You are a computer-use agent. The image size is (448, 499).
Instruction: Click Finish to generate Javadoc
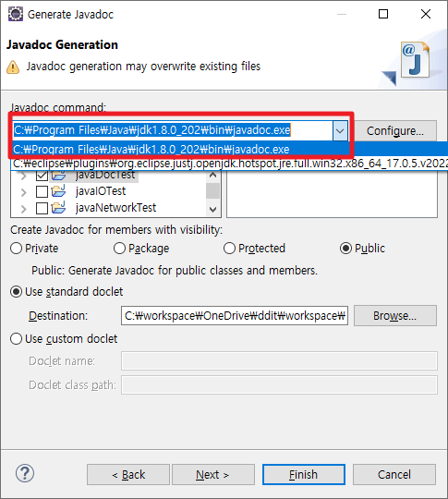coord(304,474)
